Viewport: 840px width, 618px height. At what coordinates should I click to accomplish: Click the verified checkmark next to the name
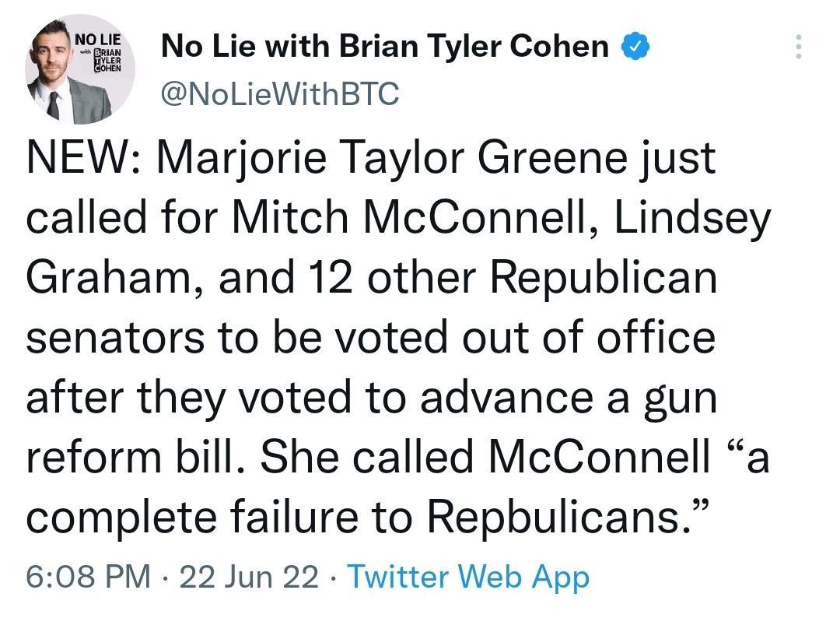pyautogui.click(x=633, y=44)
